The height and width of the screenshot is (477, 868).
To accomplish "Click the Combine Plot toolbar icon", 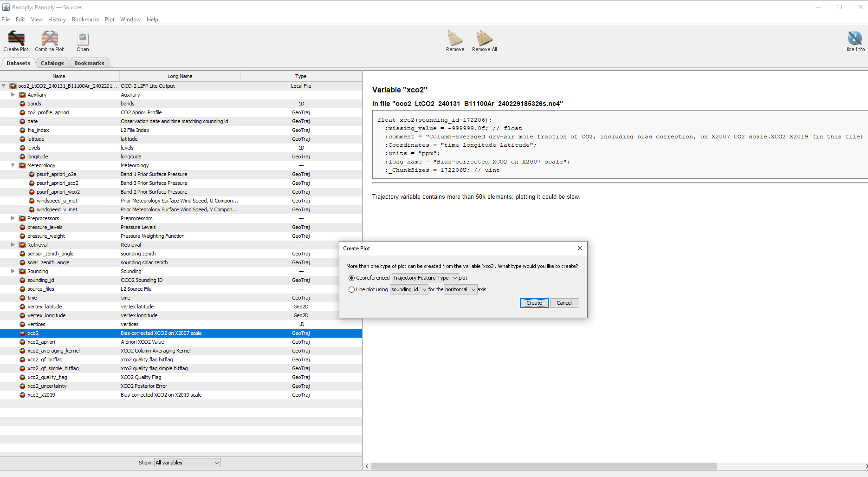I will (x=49, y=38).
